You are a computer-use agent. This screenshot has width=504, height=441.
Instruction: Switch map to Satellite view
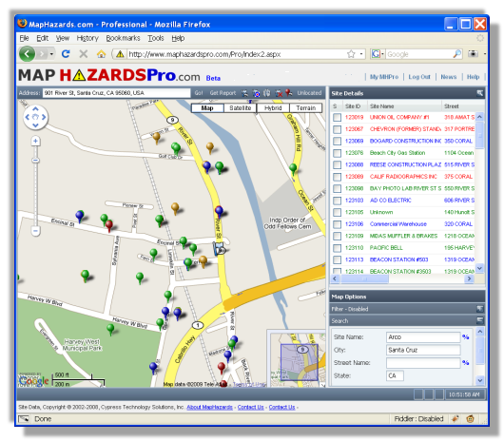click(x=240, y=108)
